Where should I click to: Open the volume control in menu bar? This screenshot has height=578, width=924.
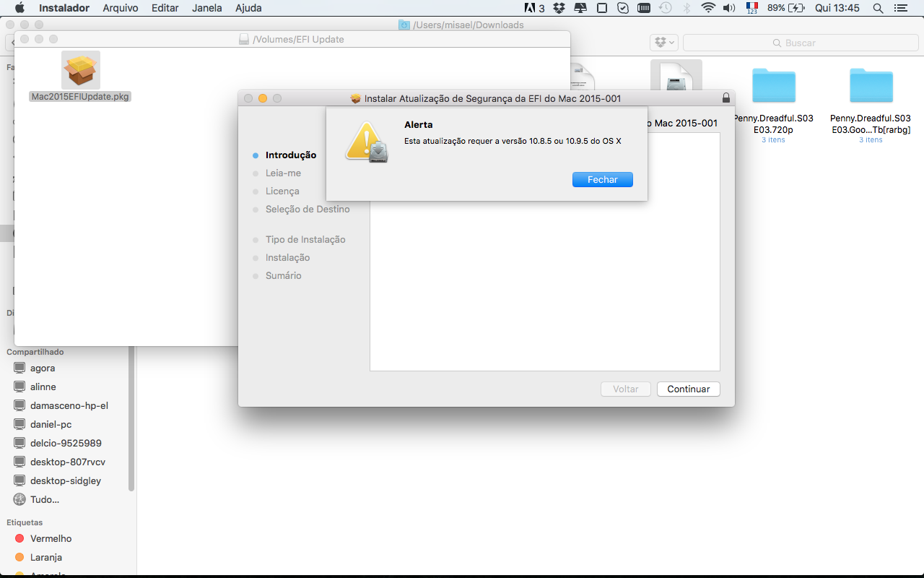[729, 8]
